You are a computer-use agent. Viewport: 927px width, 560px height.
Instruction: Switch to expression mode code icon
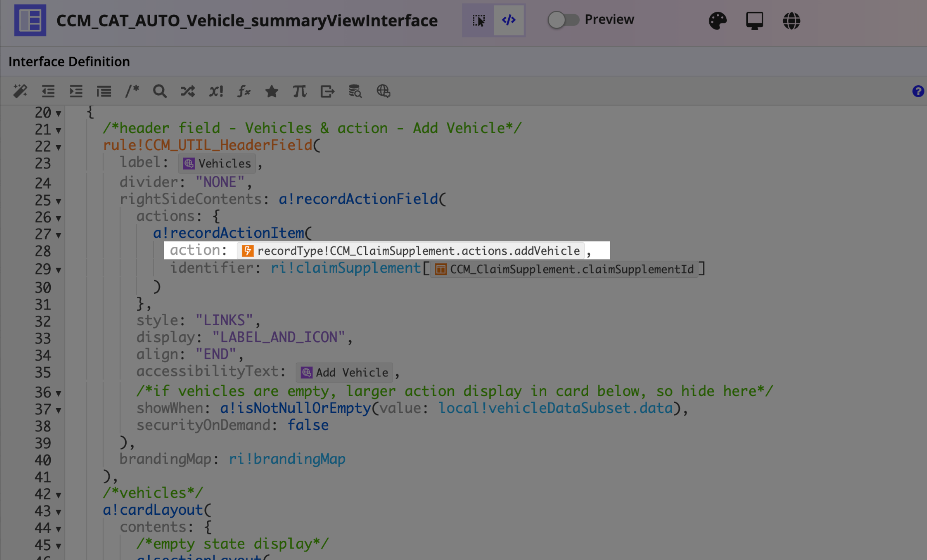pos(509,20)
